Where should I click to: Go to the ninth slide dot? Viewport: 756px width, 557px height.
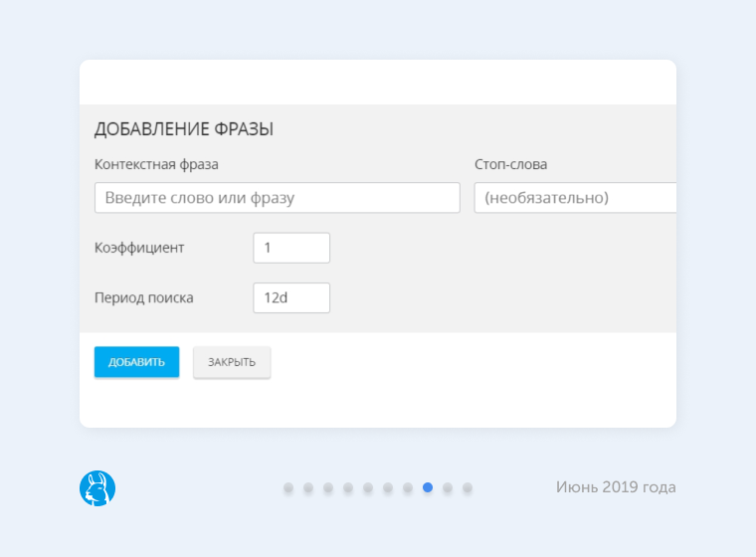tap(448, 487)
